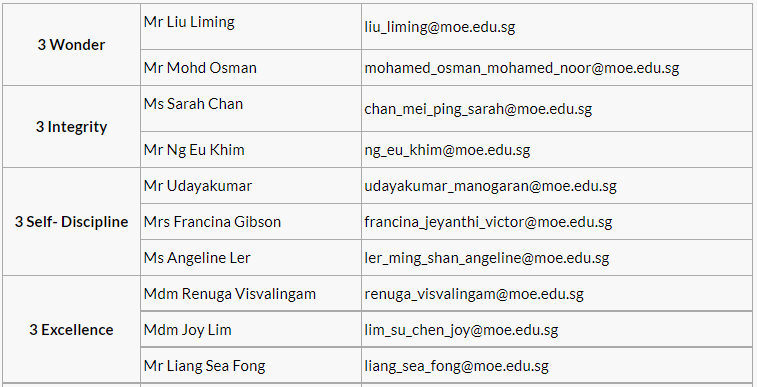Click the francina_jeyanthi_victor@moe.edu.sg email
The width and height of the screenshot is (757, 387).
click(488, 222)
